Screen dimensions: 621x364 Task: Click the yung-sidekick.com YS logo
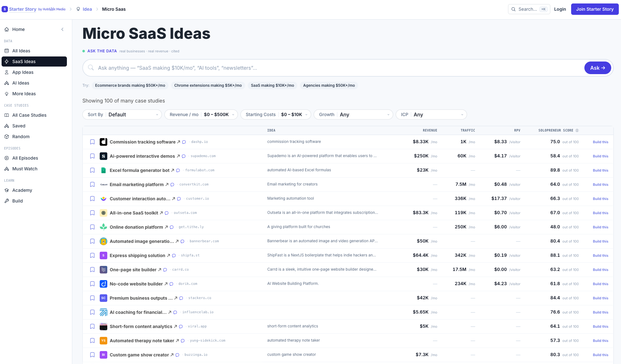(x=103, y=341)
